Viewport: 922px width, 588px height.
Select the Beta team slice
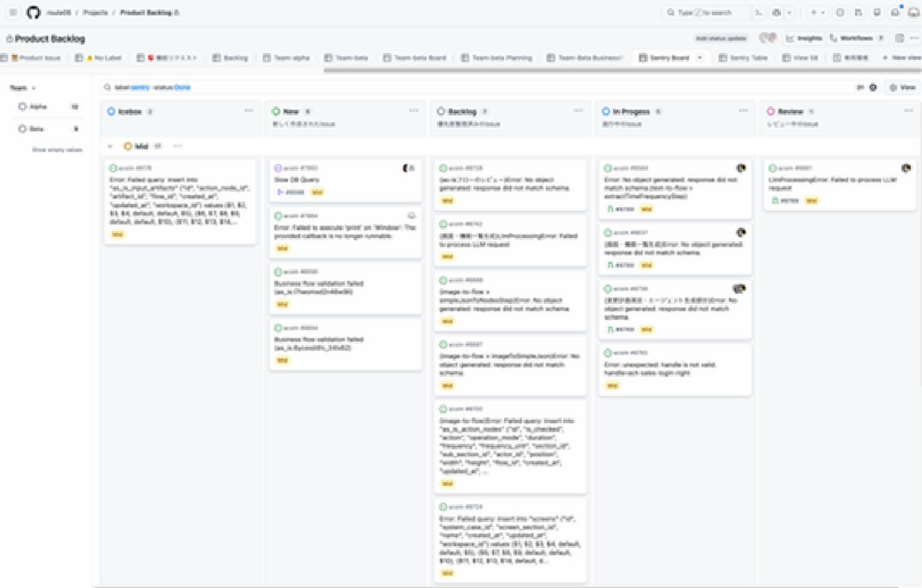tap(36, 129)
